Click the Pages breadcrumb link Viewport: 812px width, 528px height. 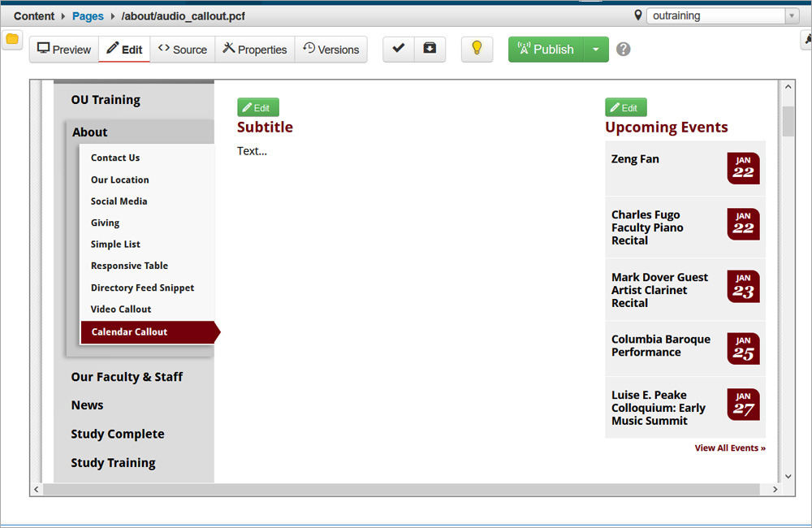pos(88,16)
